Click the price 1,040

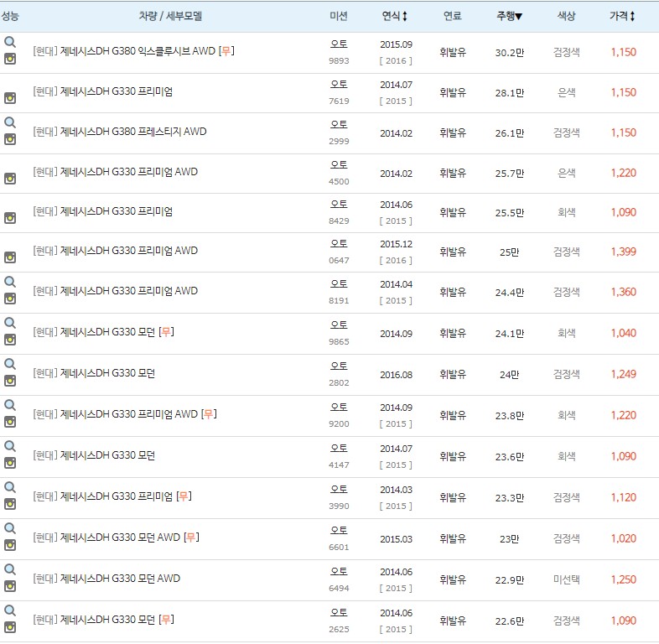tap(623, 333)
